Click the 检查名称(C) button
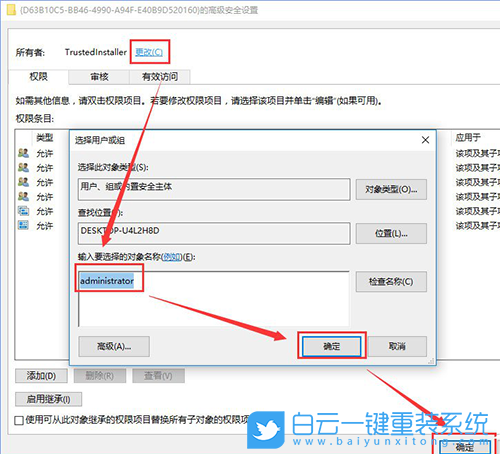Screen dimensions: 500x454 pos(391,282)
